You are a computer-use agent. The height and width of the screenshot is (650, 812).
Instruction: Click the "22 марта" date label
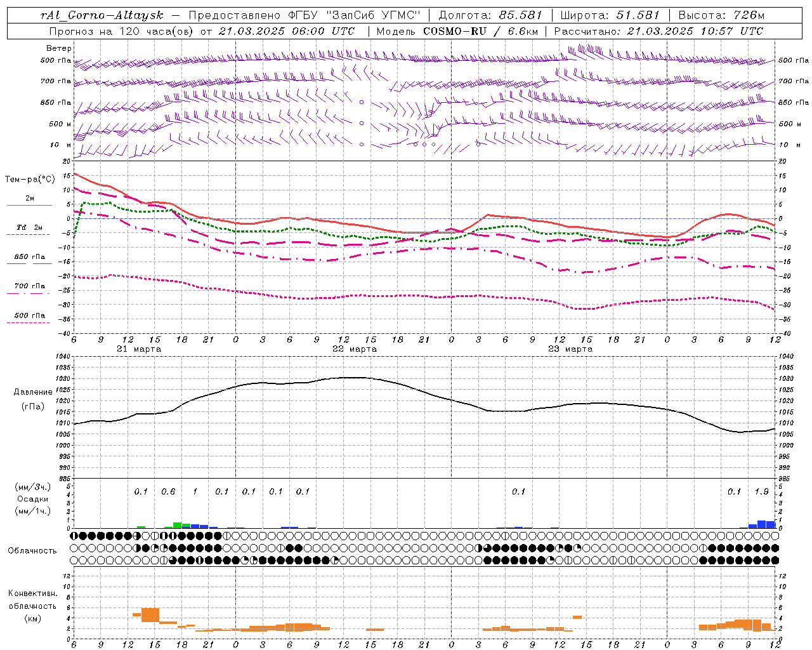coord(355,349)
